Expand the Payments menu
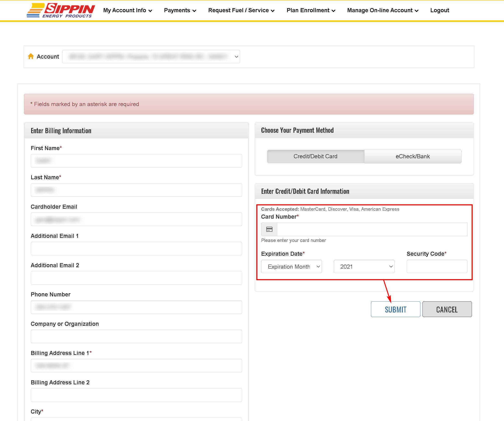This screenshot has width=504, height=421. tap(180, 10)
